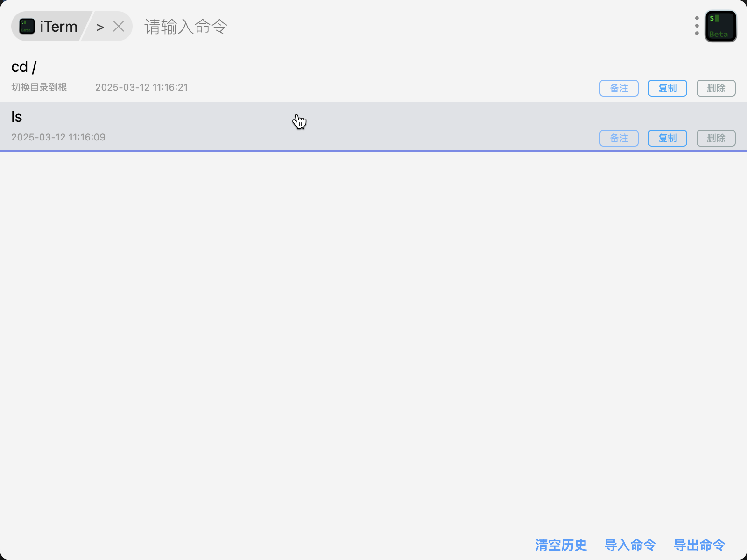This screenshot has width=747, height=560.
Task: Focus the 请输入命令 command input field
Action: tap(411, 27)
